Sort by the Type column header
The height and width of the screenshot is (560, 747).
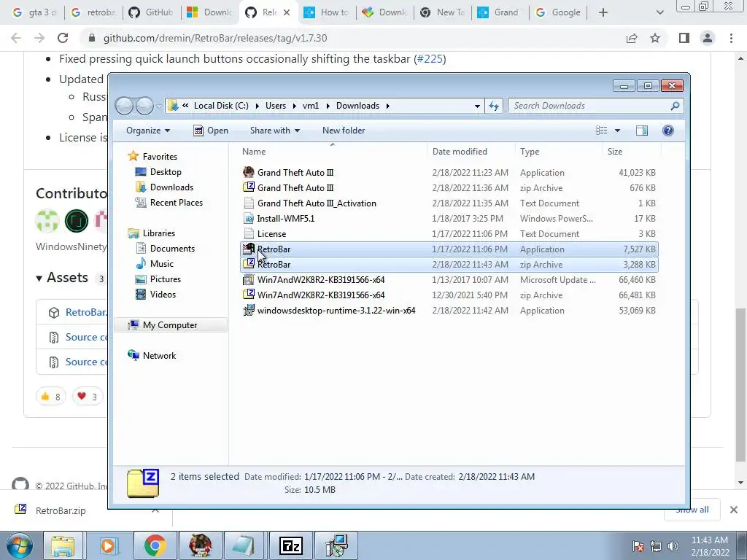[x=558, y=152]
